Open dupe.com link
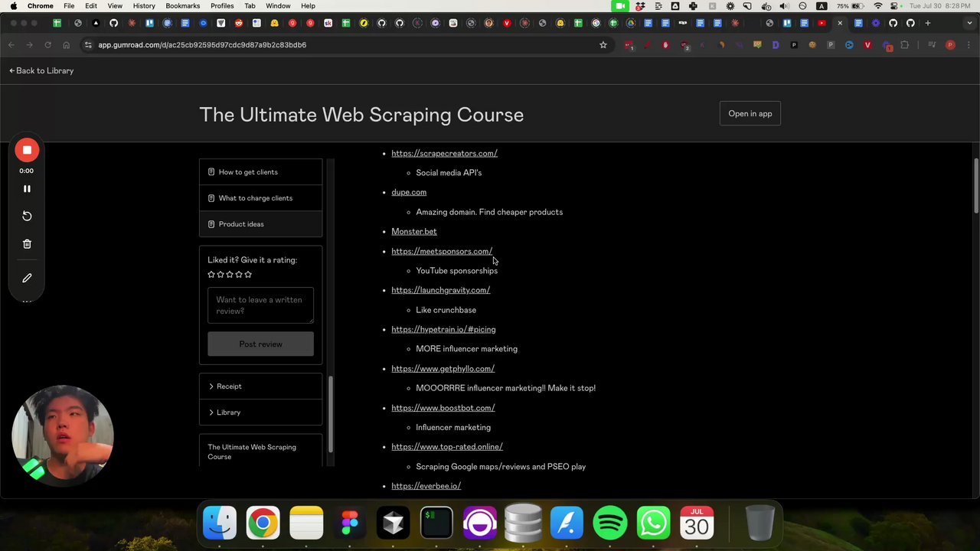 click(409, 192)
